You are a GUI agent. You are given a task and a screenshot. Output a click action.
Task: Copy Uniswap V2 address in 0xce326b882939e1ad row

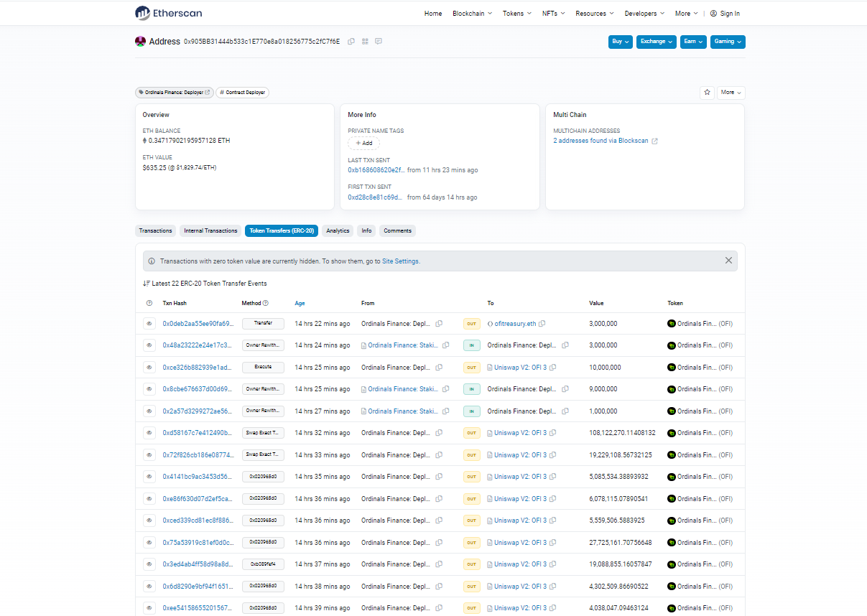[553, 368]
